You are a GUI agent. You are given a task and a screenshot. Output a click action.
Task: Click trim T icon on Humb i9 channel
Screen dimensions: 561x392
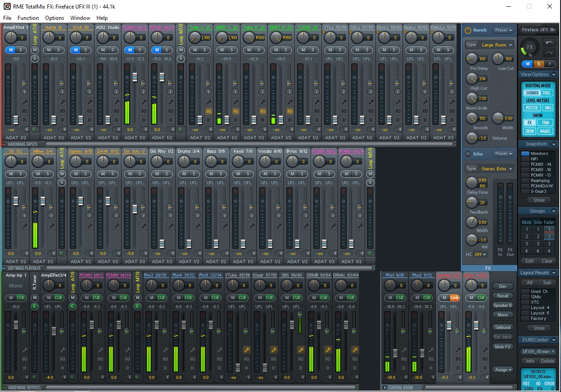click(62, 92)
